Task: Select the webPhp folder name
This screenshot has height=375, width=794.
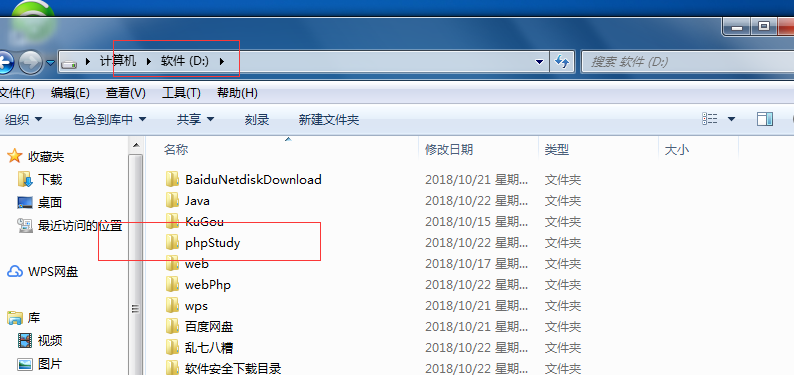Action: (x=208, y=285)
